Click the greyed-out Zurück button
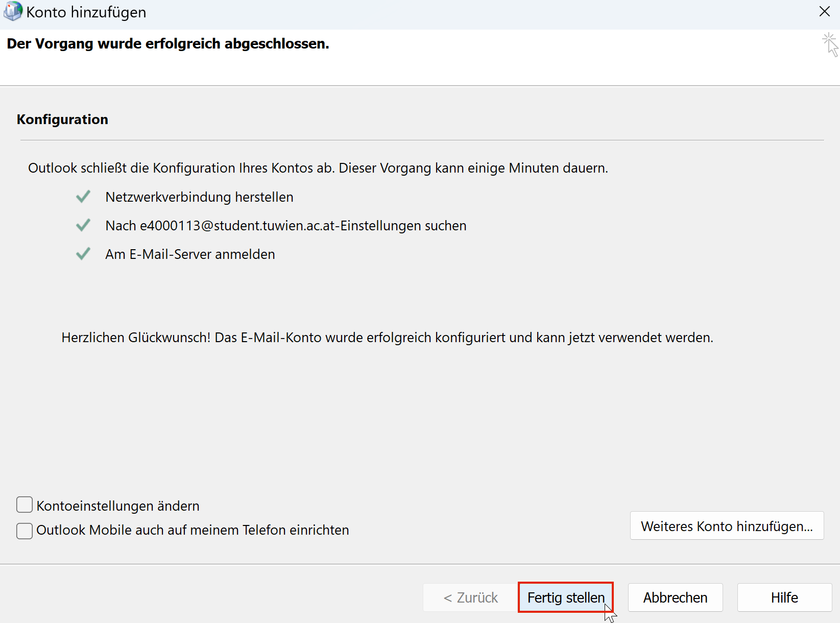Viewport: 840px width, 623px height. click(x=470, y=597)
